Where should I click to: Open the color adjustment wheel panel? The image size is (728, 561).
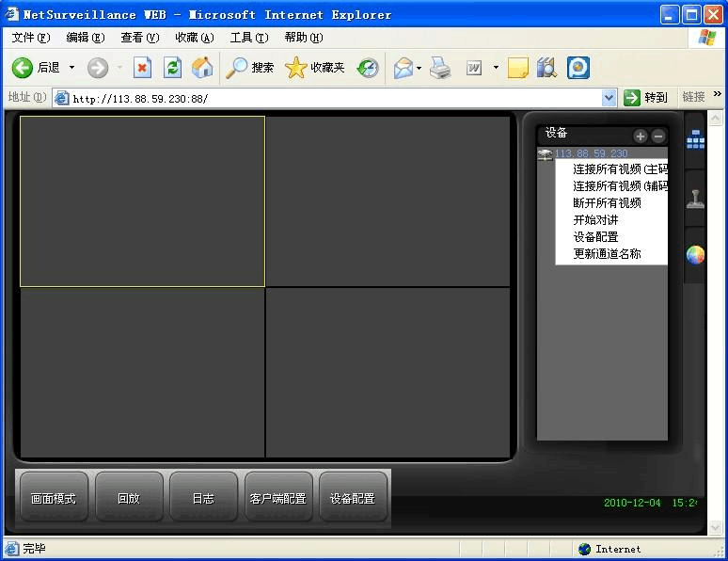click(695, 255)
